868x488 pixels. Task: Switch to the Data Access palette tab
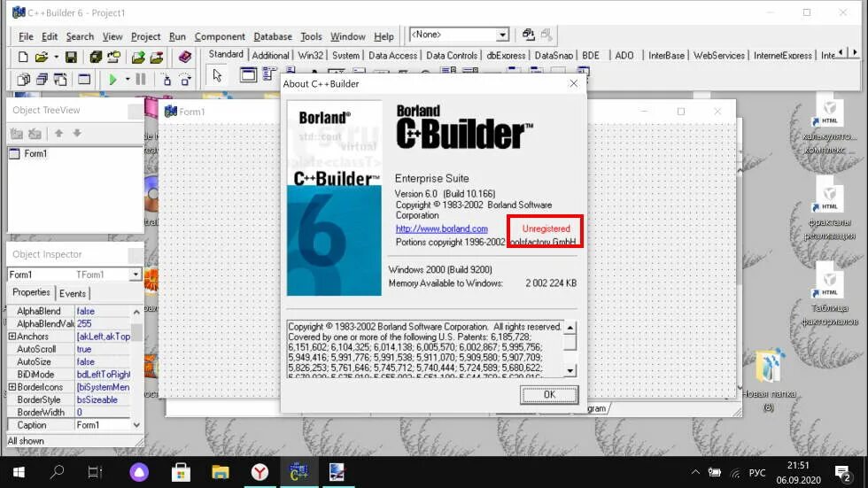[392, 55]
